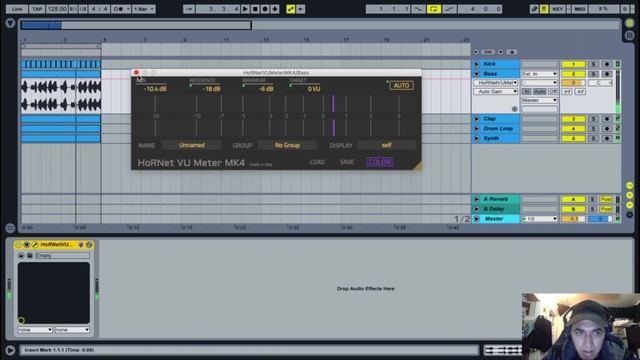Toggle Draw Mode pencil icon

(534, 9)
